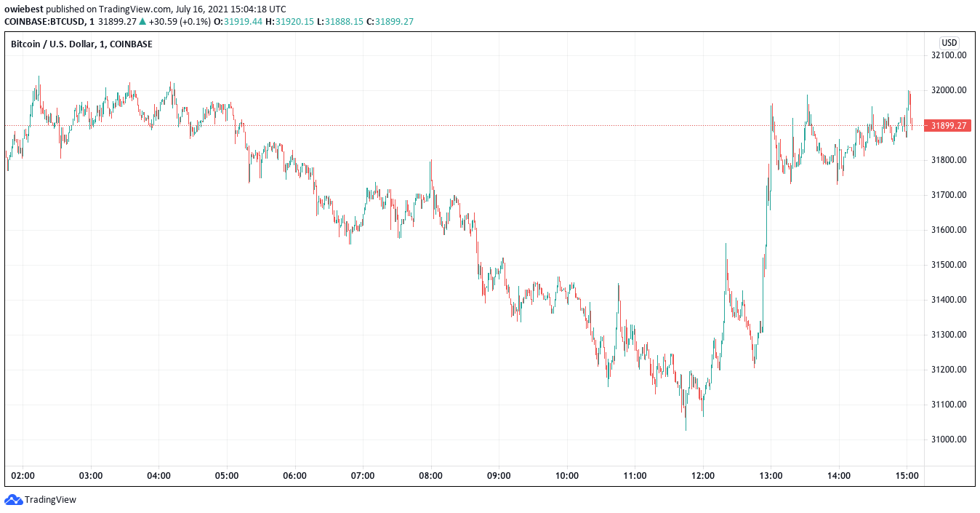The width and height of the screenshot is (980, 513).
Task: Click the Bitcoin / U.S. Dollar chart title
Action: [81, 44]
